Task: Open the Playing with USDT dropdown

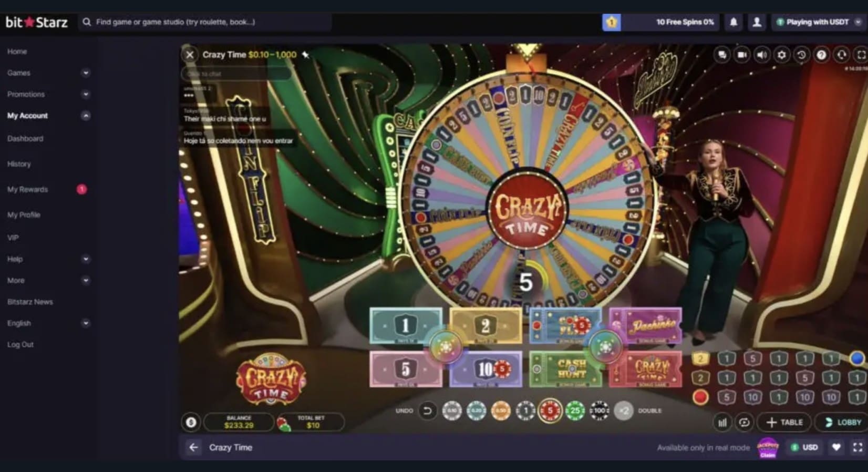Action: coord(819,22)
